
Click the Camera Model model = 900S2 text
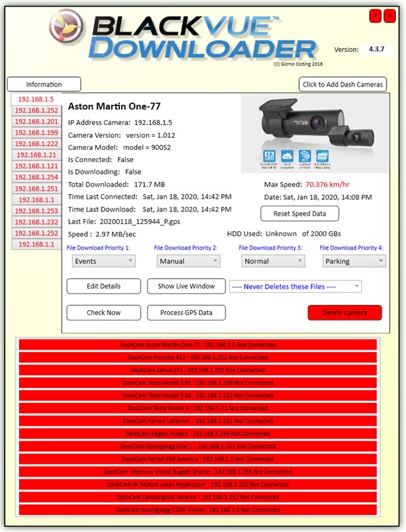[119, 147]
